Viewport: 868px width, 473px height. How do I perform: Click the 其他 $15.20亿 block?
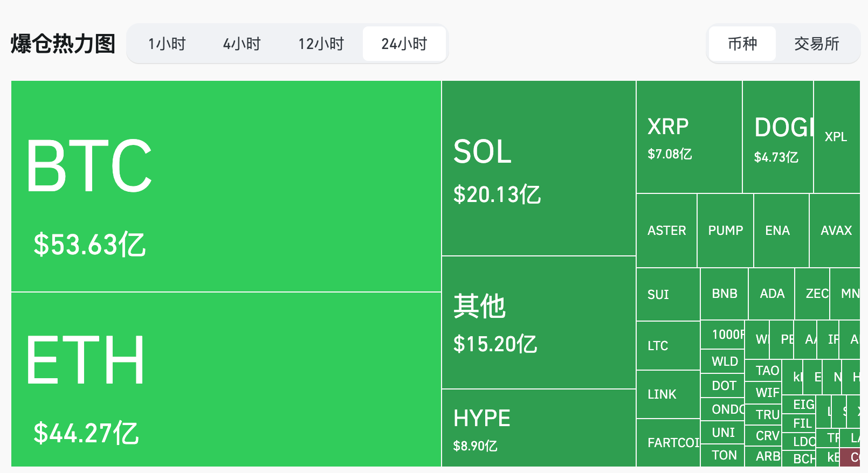click(538, 322)
